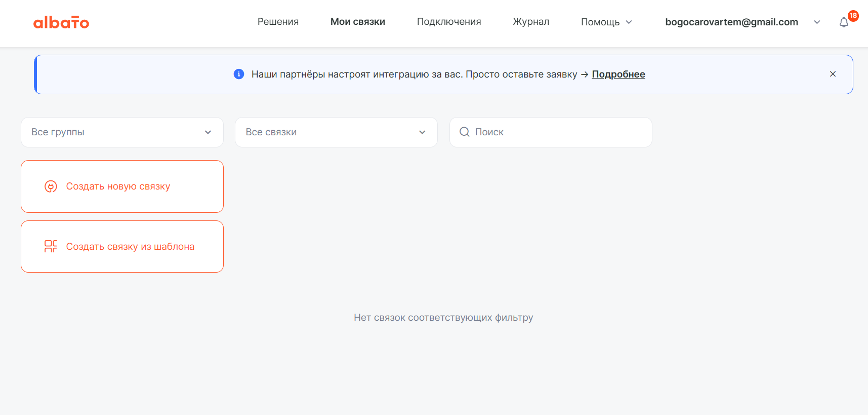The image size is (868, 415).
Task: Expand the Все связки dropdown
Action: click(336, 132)
